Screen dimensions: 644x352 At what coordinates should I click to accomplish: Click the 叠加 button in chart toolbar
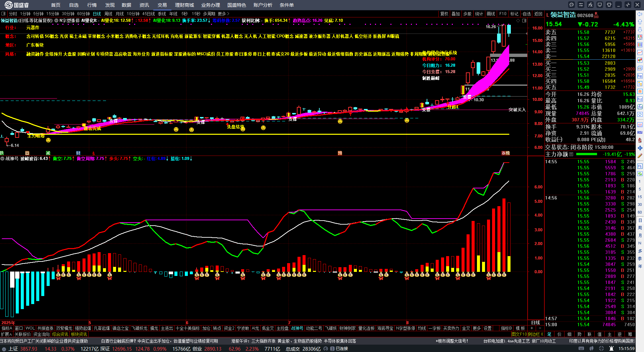point(456,14)
